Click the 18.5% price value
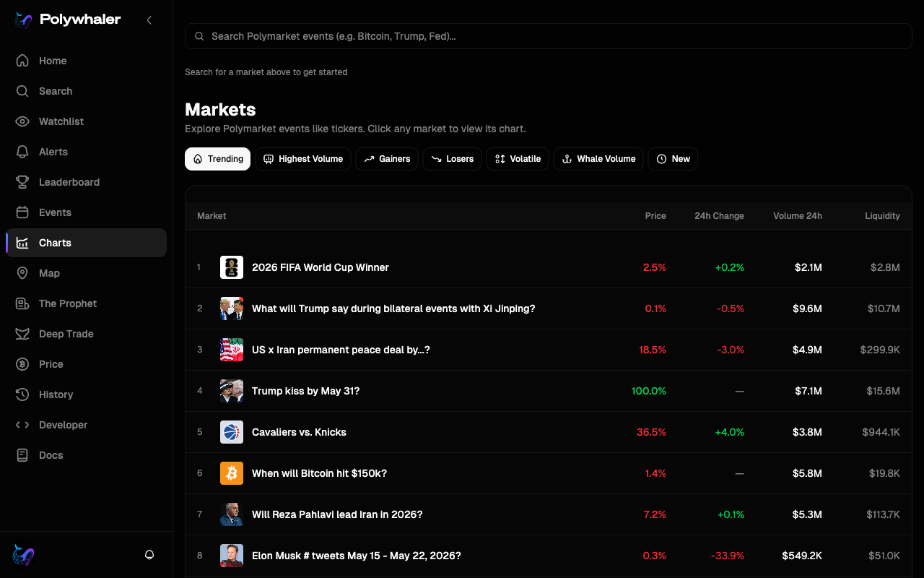Image resolution: width=924 pixels, height=578 pixels. 653,350
